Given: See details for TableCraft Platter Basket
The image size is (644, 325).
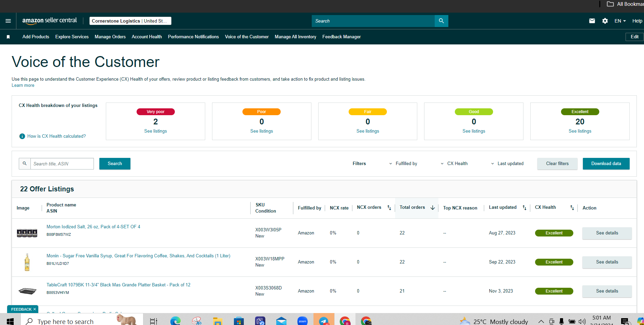Looking at the screenshot, I should pos(607,291).
